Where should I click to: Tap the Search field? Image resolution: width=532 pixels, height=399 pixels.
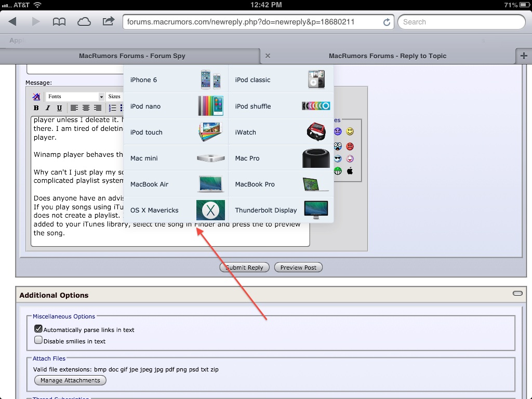(x=461, y=22)
